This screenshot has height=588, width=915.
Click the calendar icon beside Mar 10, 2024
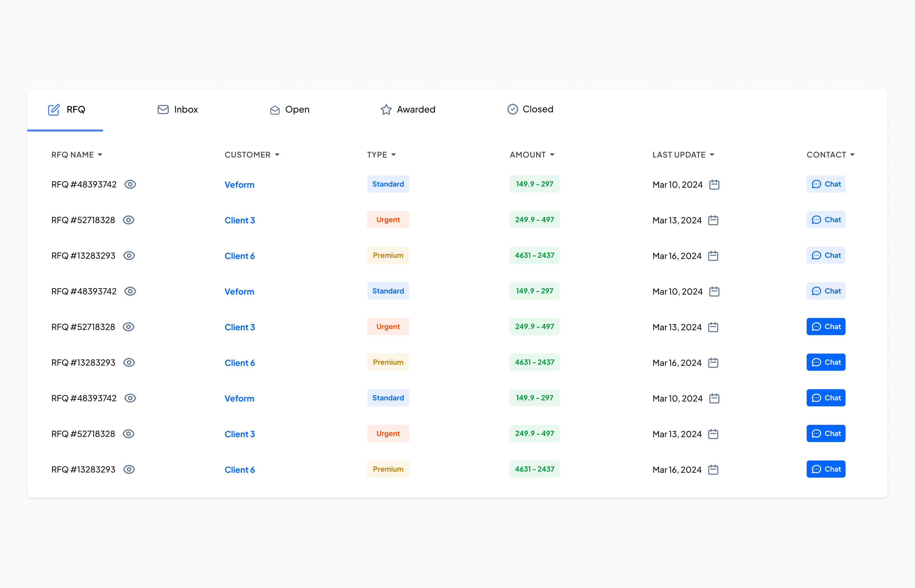pyautogui.click(x=715, y=184)
